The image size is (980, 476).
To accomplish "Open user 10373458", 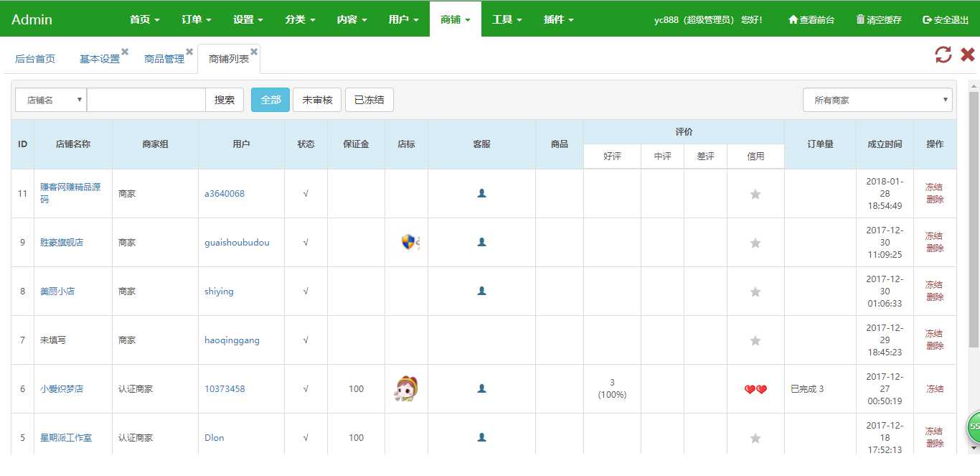I will [x=225, y=388].
